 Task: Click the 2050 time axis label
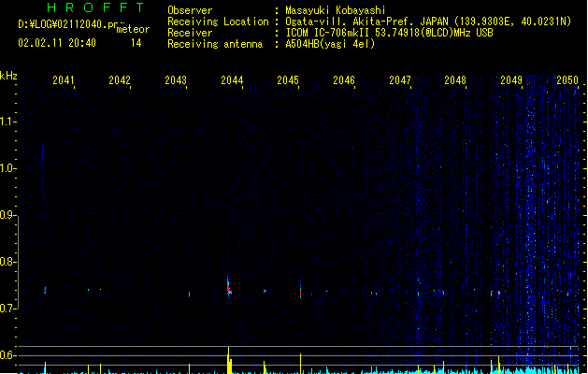pyautogui.click(x=567, y=80)
